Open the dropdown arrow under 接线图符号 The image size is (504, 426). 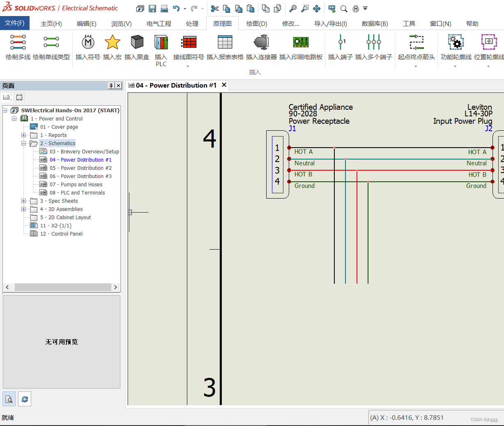coord(188,66)
